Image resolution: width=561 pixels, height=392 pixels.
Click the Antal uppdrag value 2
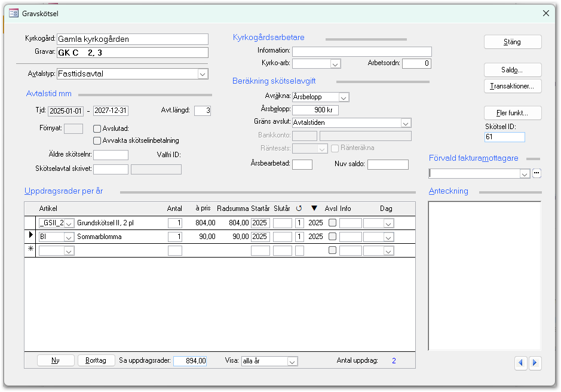point(394,361)
